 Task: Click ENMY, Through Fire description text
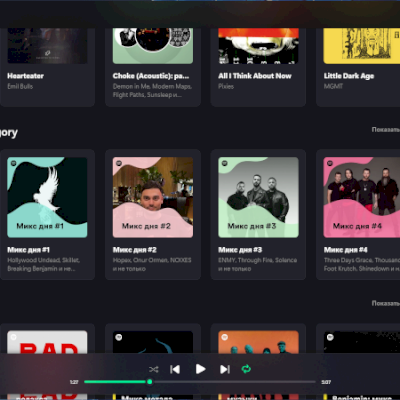click(x=258, y=264)
